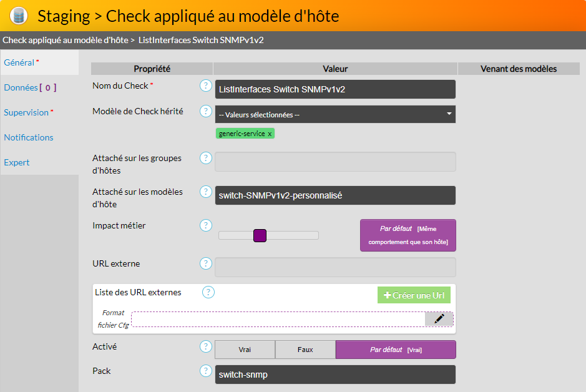
Task: Open the Valeurs sélectionnées dropdown
Action: [335, 114]
